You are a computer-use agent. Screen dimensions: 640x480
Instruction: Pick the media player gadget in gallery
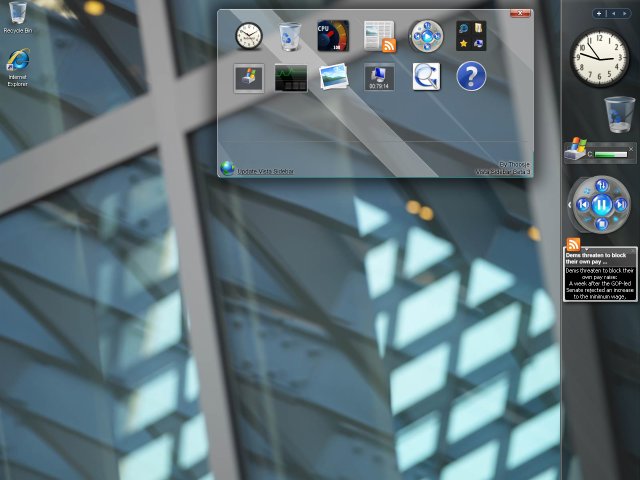coord(426,36)
